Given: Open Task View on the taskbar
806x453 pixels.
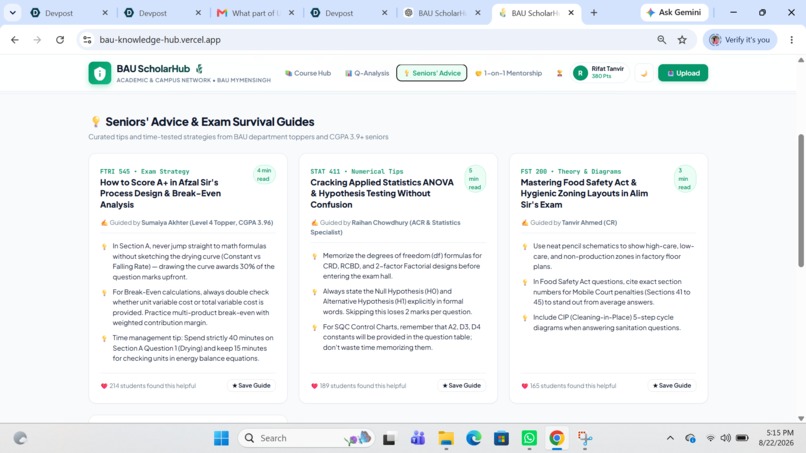Looking at the screenshot, I should click(x=389, y=439).
